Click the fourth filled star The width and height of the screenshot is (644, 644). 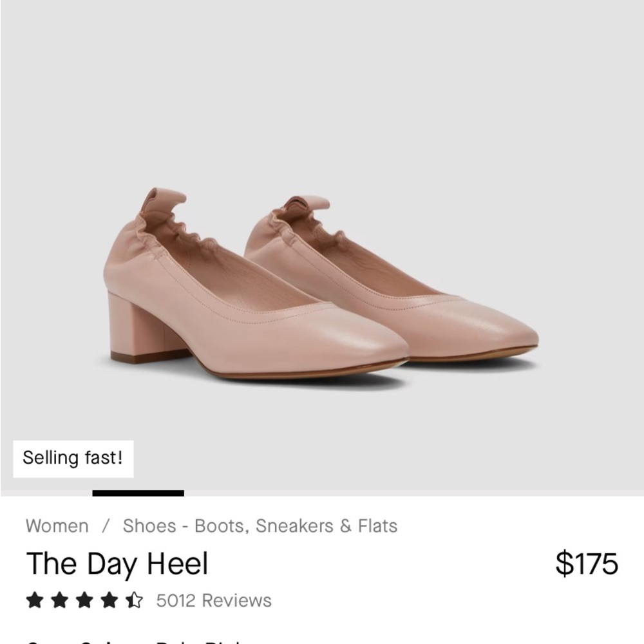109,600
